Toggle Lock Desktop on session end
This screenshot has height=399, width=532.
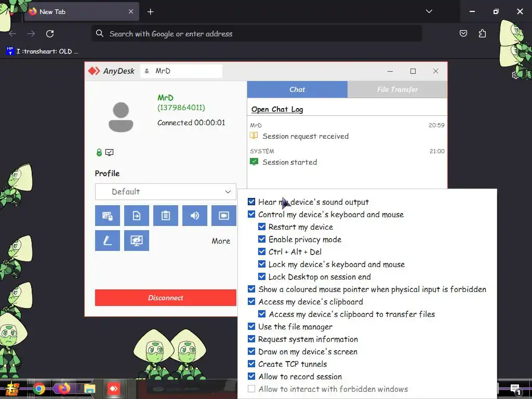point(262,276)
